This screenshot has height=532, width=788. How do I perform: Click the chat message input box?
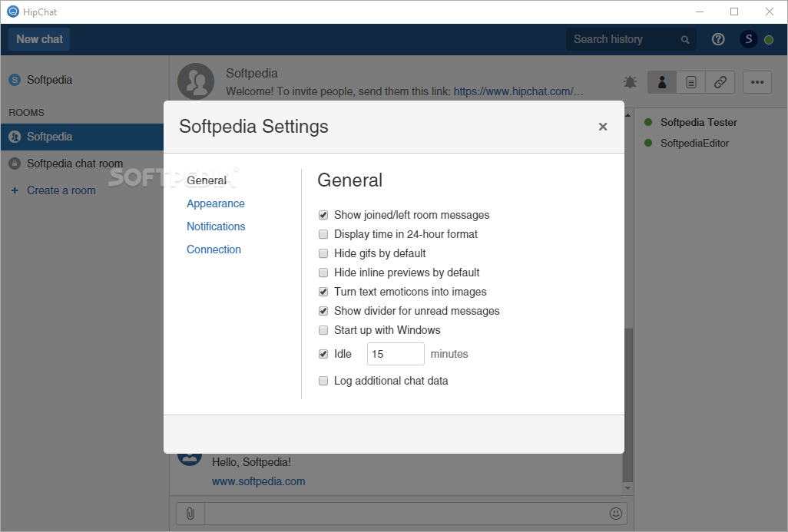coord(406,514)
